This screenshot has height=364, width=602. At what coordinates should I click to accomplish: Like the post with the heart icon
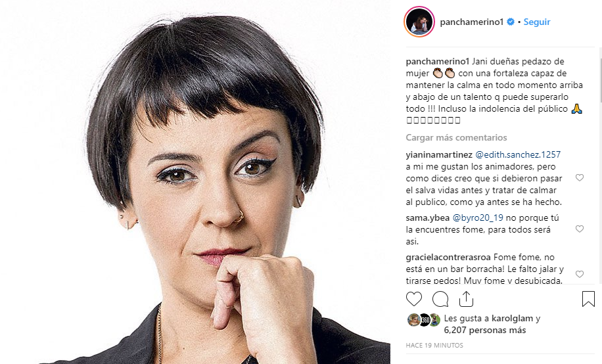coord(414,299)
